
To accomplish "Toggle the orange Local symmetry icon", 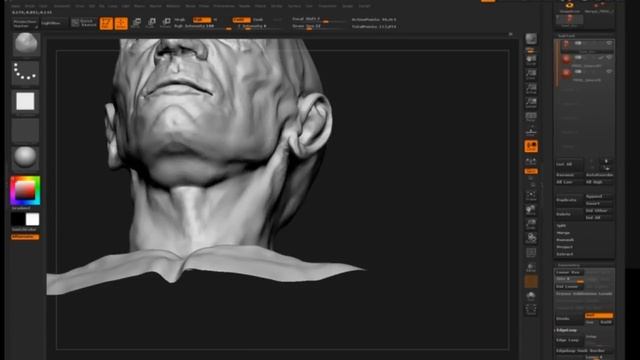I will tap(531, 146).
